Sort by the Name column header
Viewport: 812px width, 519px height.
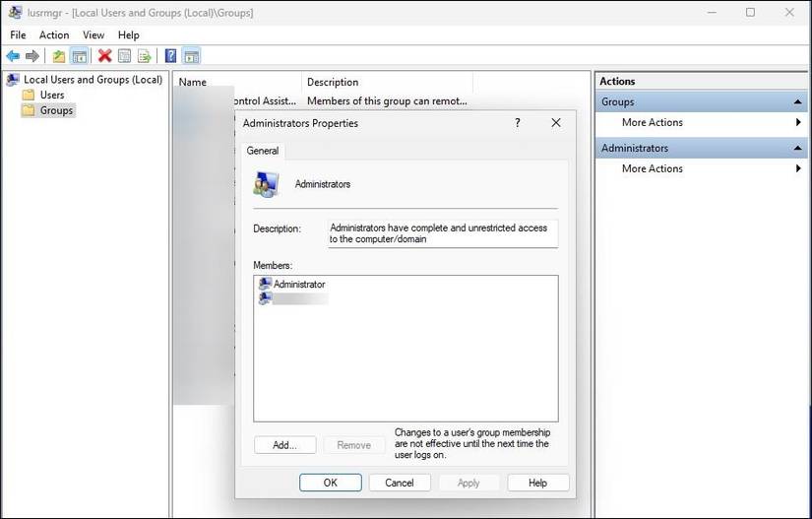[237, 82]
